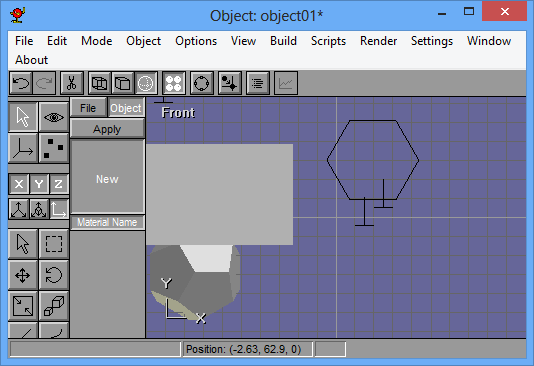
Task: Choose object coordinate system icon
Action: [x=39, y=209]
